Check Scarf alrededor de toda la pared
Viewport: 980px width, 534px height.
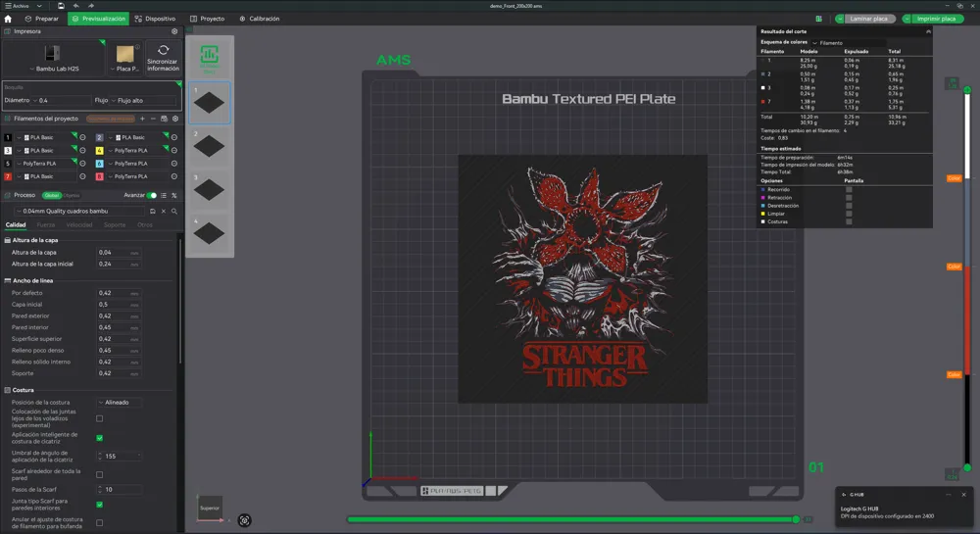[99, 474]
